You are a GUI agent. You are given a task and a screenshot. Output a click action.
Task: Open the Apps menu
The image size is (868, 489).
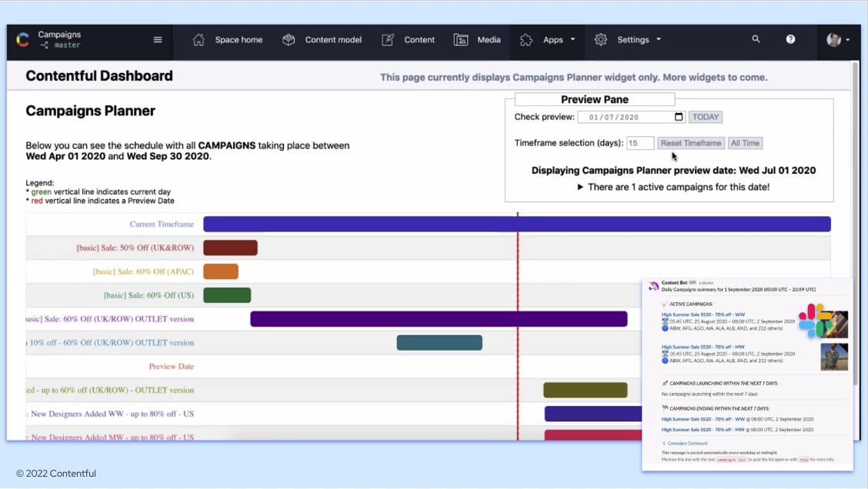[553, 40]
